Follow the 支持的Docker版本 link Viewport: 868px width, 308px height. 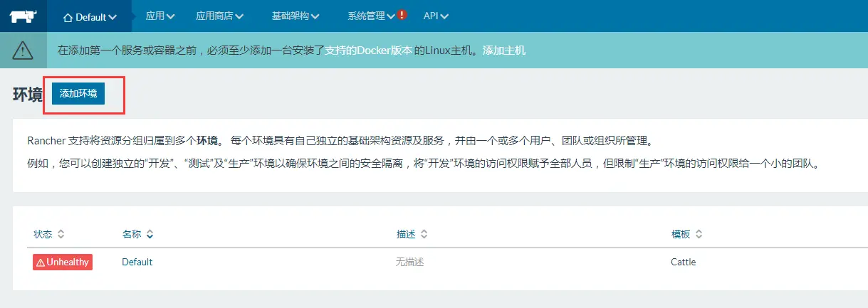coord(369,51)
